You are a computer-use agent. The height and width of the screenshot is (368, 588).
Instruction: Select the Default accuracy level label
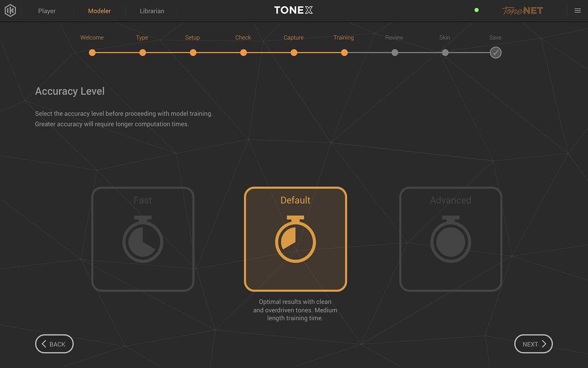[x=295, y=200]
